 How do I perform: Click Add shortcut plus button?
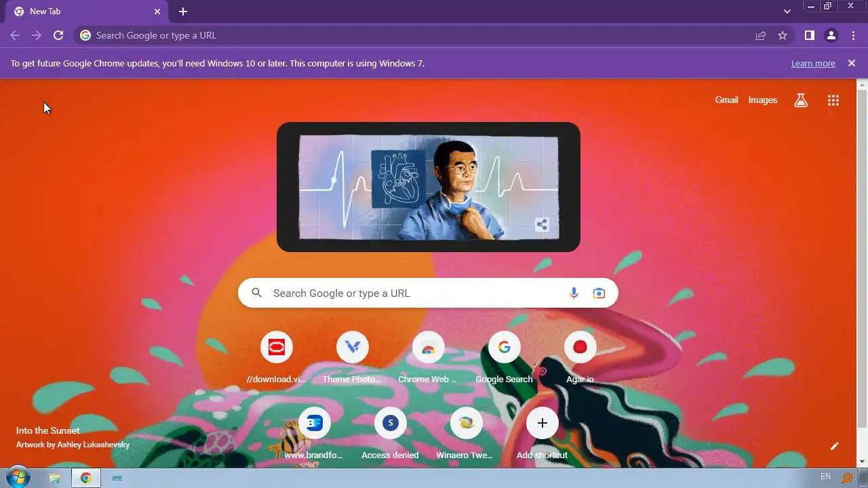542,423
